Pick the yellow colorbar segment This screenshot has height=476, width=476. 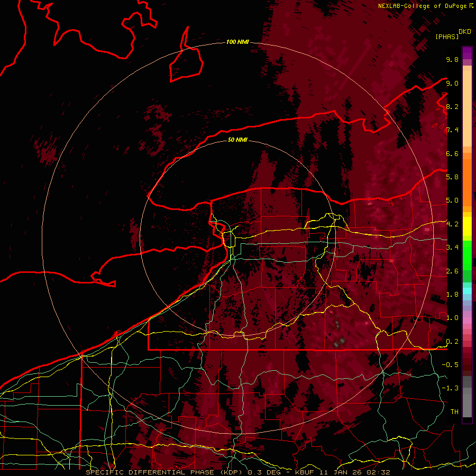(467, 226)
